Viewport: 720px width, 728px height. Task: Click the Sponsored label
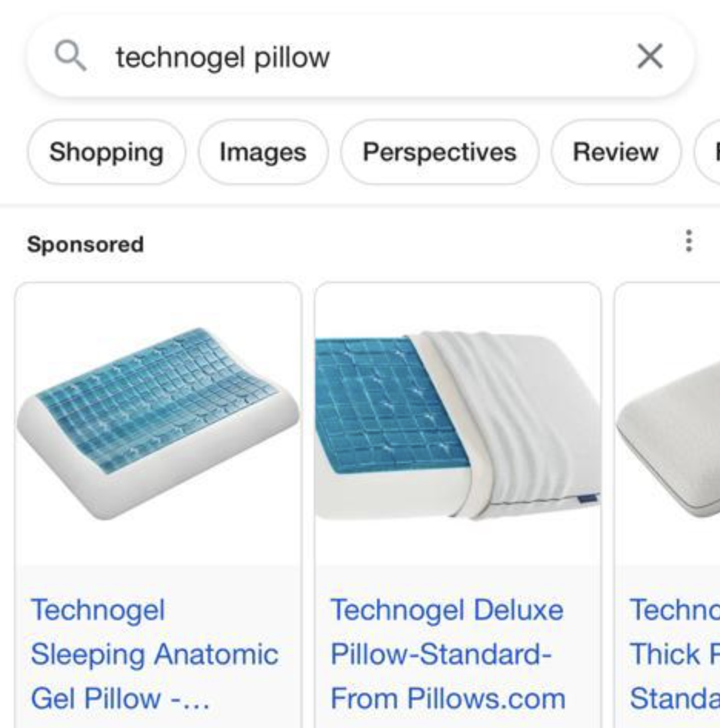pyautogui.click(x=85, y=244)
